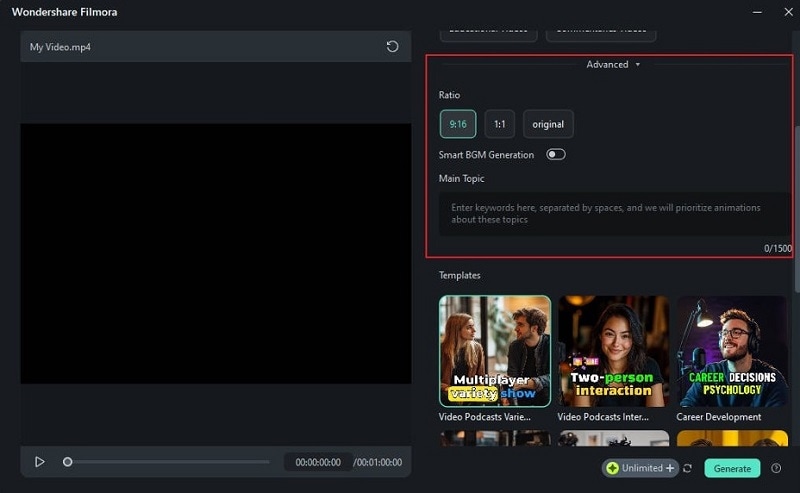Collapse the Advanced section arrow
The height and width of the screenshot is (493, 800).
[638, 65]
